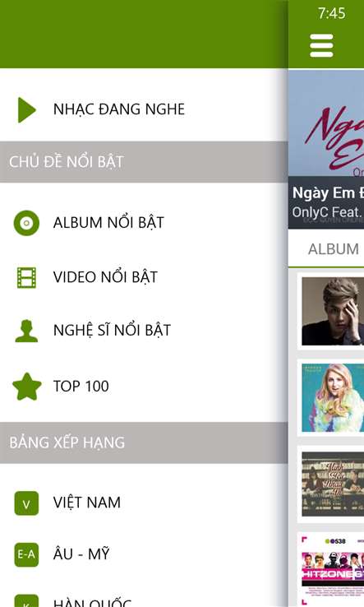
Task: Click the film strip video icon
Action: (x=26, y=277)
